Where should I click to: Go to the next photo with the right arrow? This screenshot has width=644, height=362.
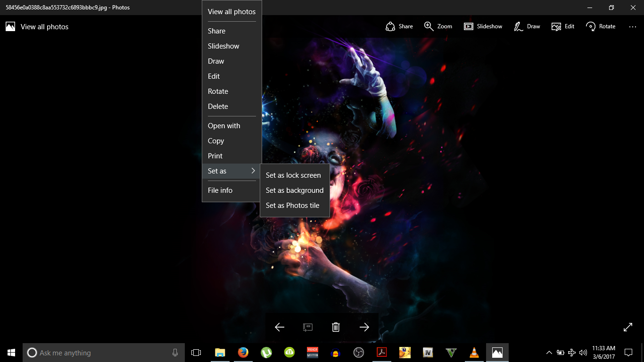(x=364, y=327)
